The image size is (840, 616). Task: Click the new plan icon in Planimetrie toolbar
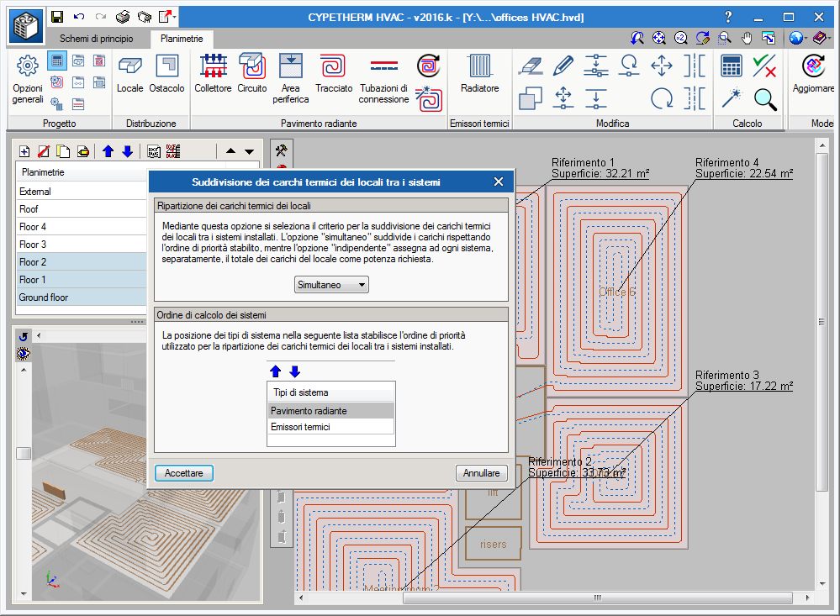click(x=24, y=151)
